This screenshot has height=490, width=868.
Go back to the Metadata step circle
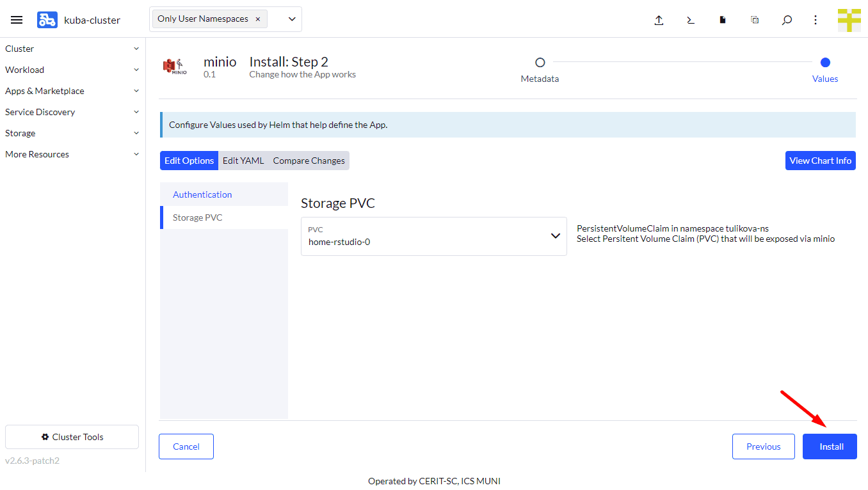[540, 63]
